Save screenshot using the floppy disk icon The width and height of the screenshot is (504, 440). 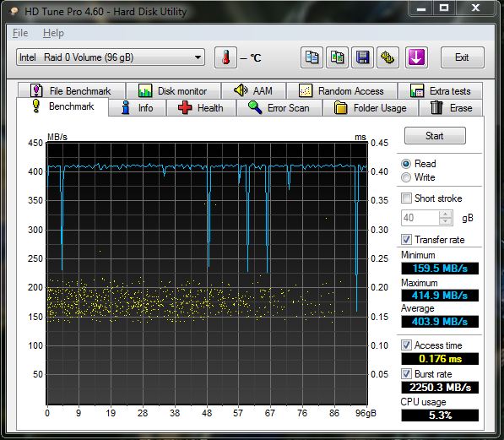(362, 57)
